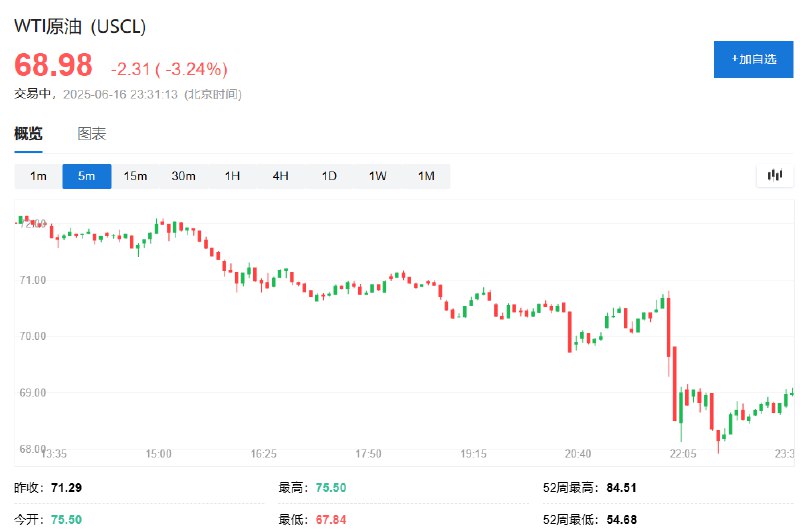Select the 4H interval
Screen dimensions: 800x532
tap(281, 176)
